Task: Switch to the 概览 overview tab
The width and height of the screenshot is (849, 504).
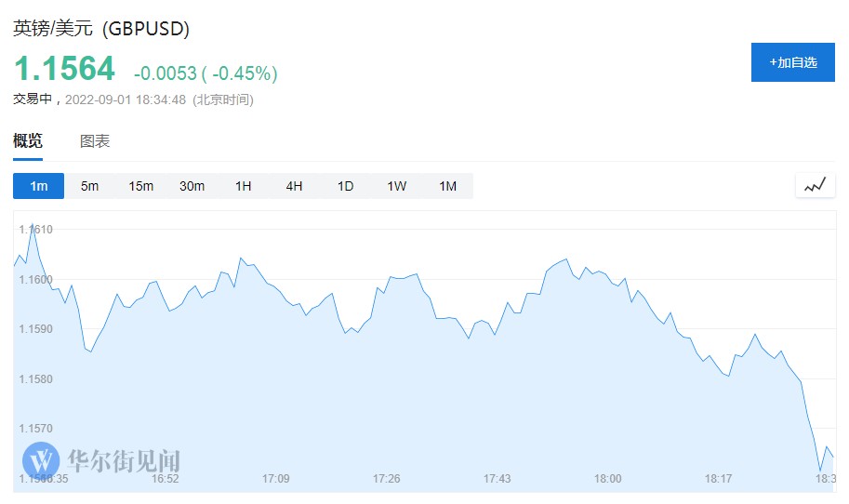Action: click(28, 141)
